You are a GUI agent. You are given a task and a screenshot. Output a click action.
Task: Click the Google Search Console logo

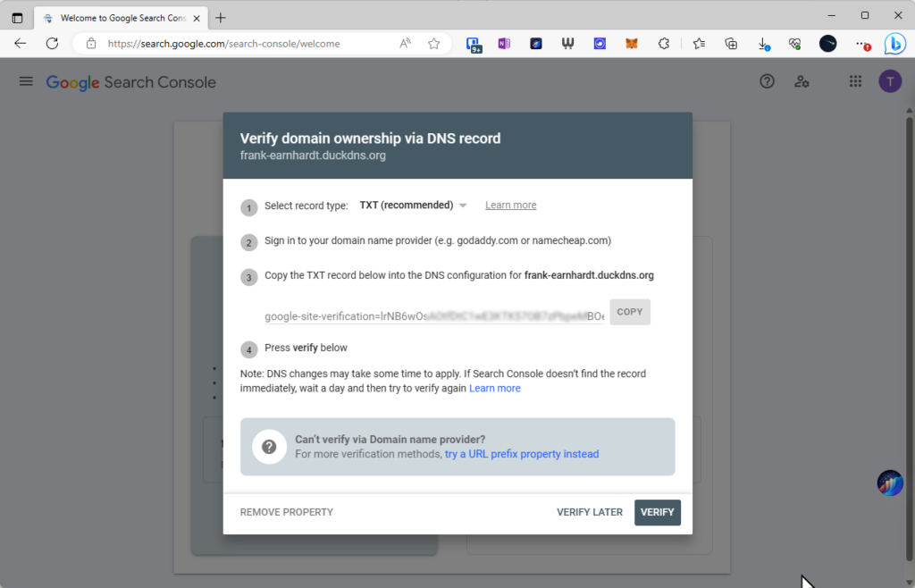pos(130,82)
